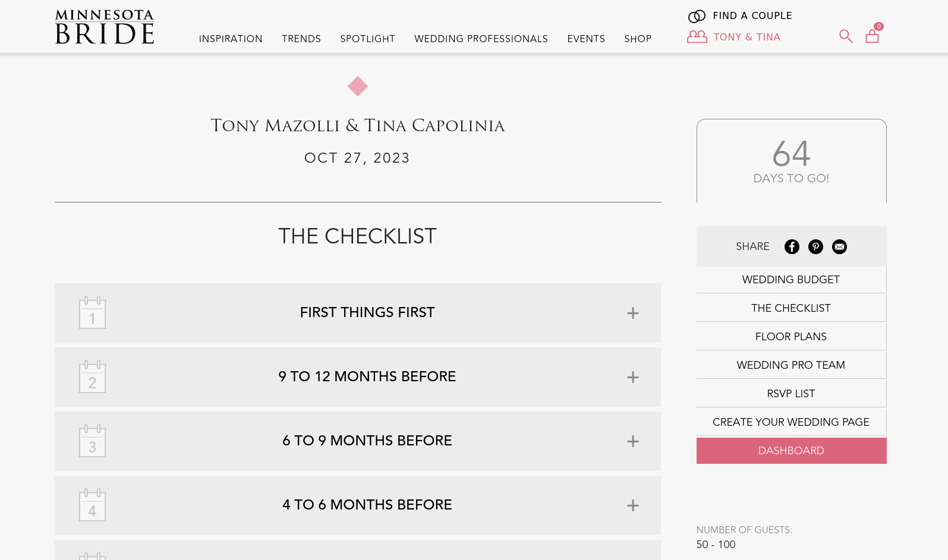The height and width of the screenshot is (560, 948).
Task: Expand 6 to 9 Months Before section
Action: (632, 441)
